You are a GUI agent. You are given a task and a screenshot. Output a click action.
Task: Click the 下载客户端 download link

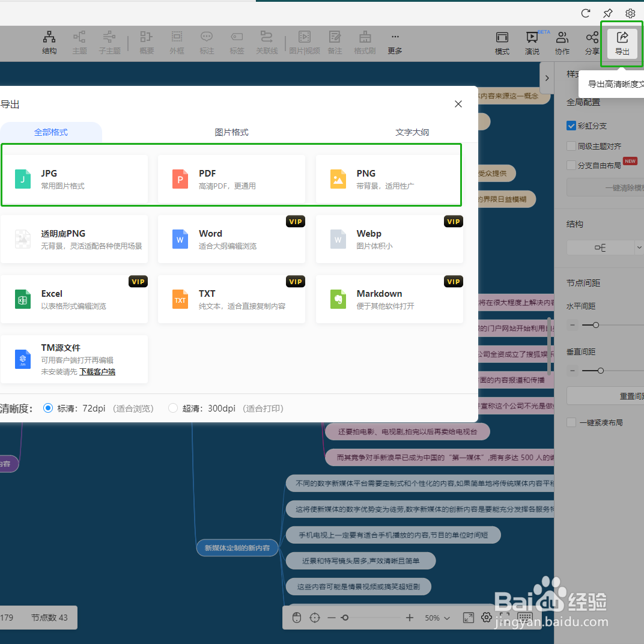pos(97,372)
